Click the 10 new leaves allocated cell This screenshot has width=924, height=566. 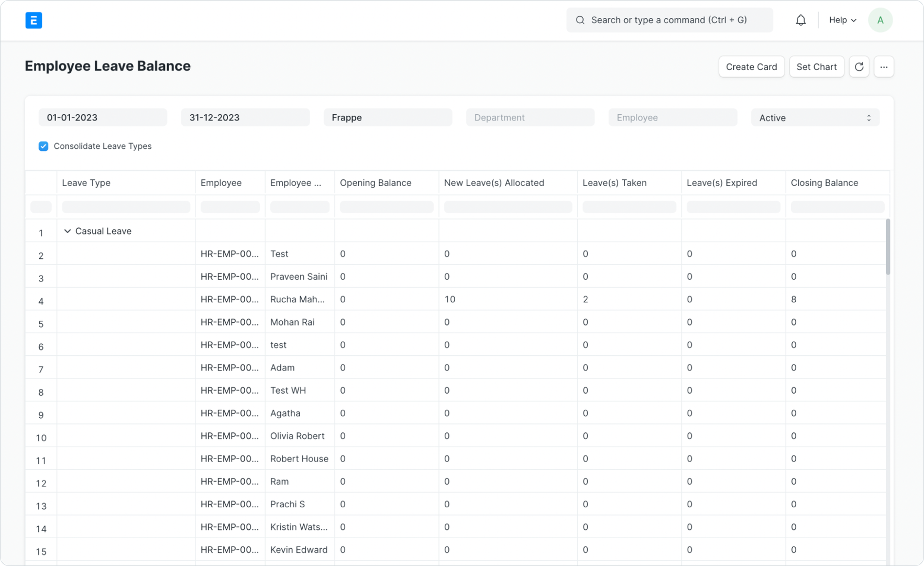point(508,299)
